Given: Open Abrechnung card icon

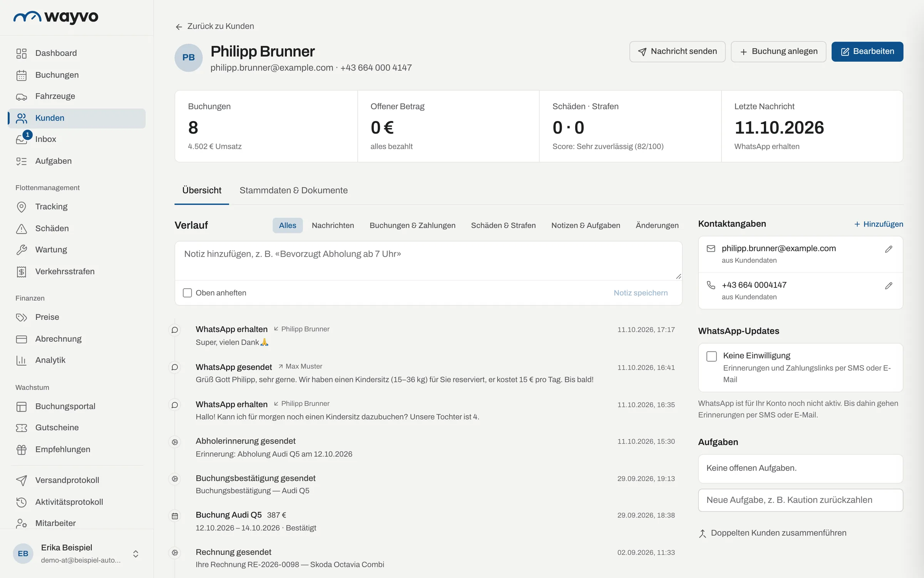Looking at the screenshot, I should click(22, 339).
